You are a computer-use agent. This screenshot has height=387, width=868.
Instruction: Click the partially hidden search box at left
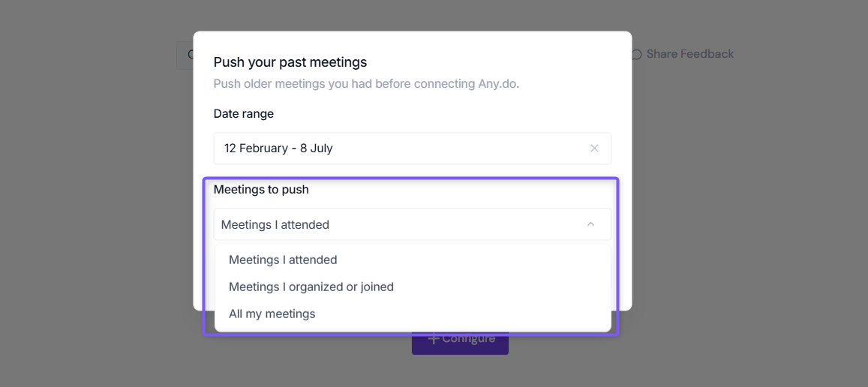tap(185, 55)
